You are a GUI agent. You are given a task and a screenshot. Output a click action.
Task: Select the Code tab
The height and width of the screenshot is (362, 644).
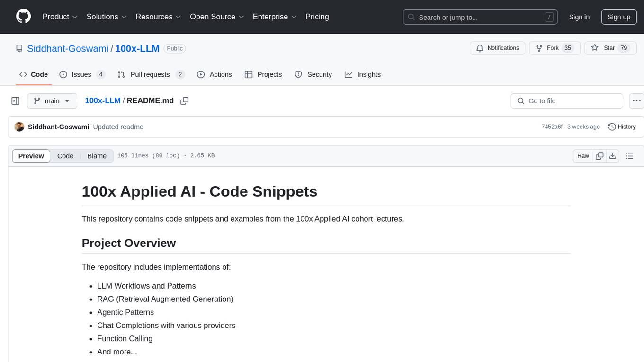pyautogui.click(x=34, y=74)
